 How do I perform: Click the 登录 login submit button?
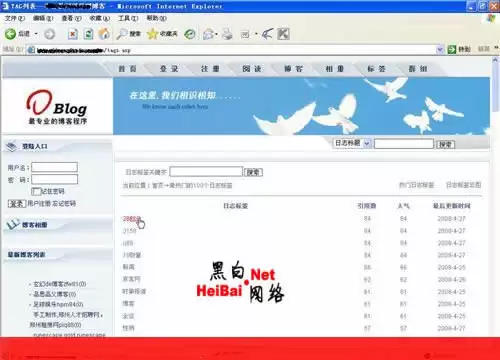pos(17,203)
